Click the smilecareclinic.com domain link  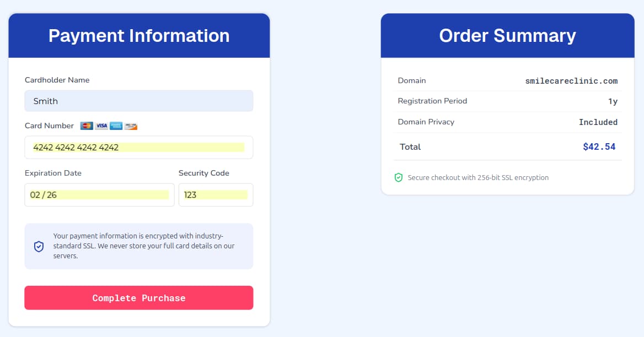coord(571,81)
